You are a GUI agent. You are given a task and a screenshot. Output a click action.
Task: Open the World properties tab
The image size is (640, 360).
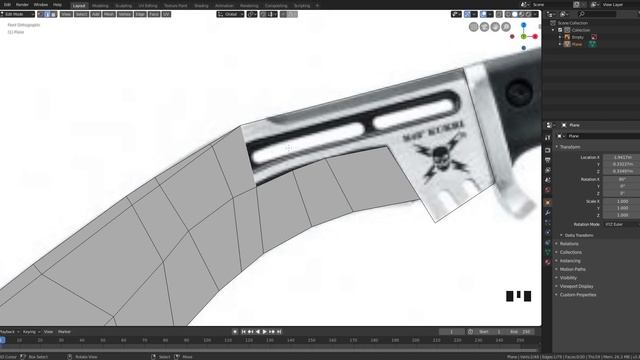click(548, 190)
